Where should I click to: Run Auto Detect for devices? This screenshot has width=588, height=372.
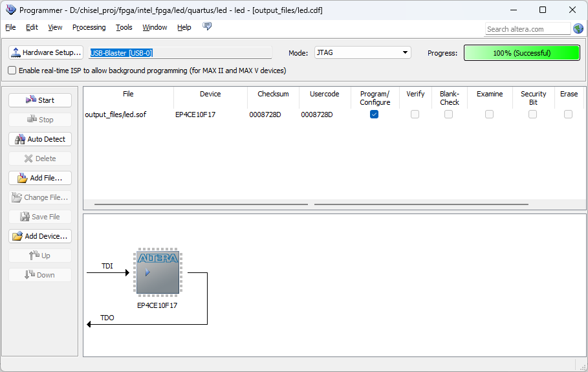(x=40, y=139)
